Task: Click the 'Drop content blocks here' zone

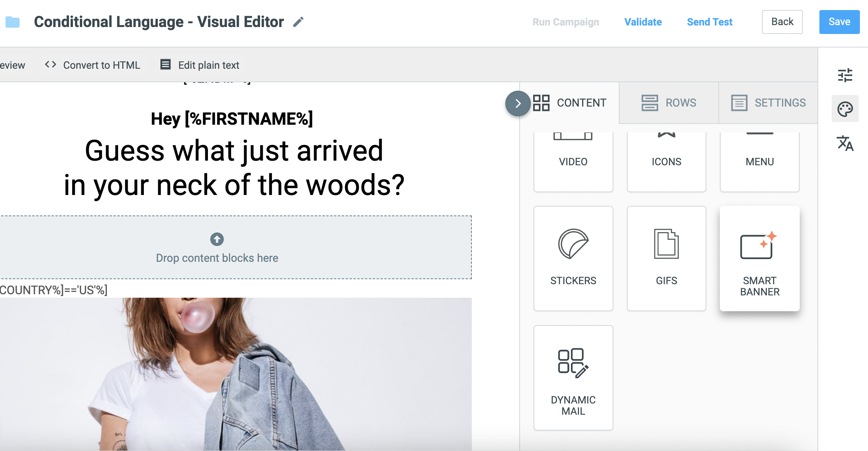Action: 236,247
